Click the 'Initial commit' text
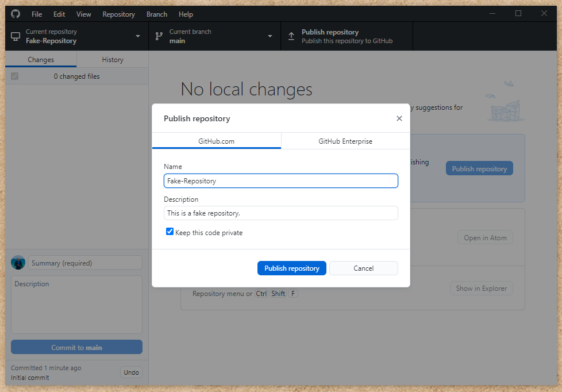This screenshot has width=562, height=392. point(30,378)
